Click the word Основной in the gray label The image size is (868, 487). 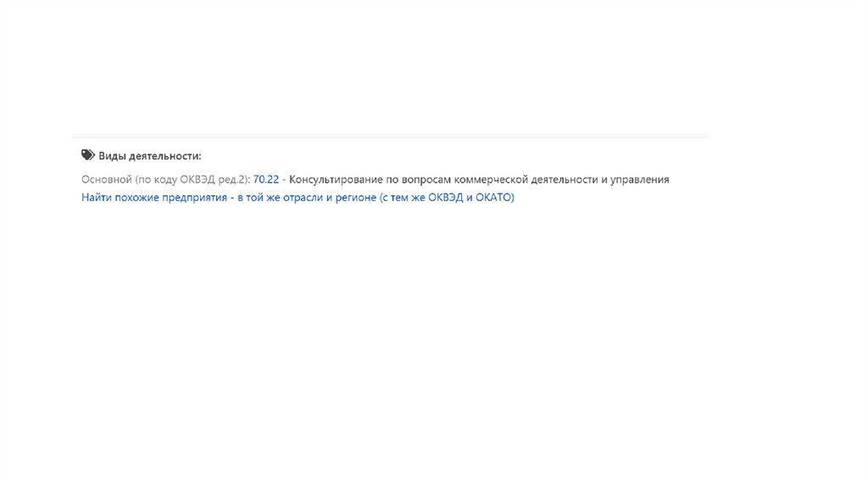point(107,180)
